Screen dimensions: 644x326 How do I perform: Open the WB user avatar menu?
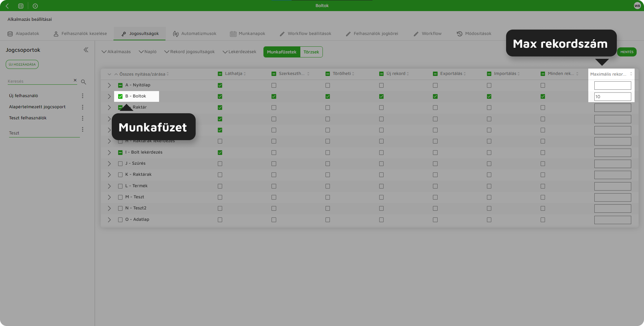tap(637, 6)
